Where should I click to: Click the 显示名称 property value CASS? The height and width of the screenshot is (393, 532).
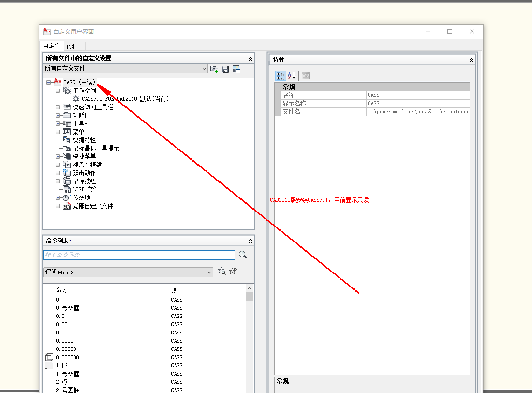coord(418,103)
